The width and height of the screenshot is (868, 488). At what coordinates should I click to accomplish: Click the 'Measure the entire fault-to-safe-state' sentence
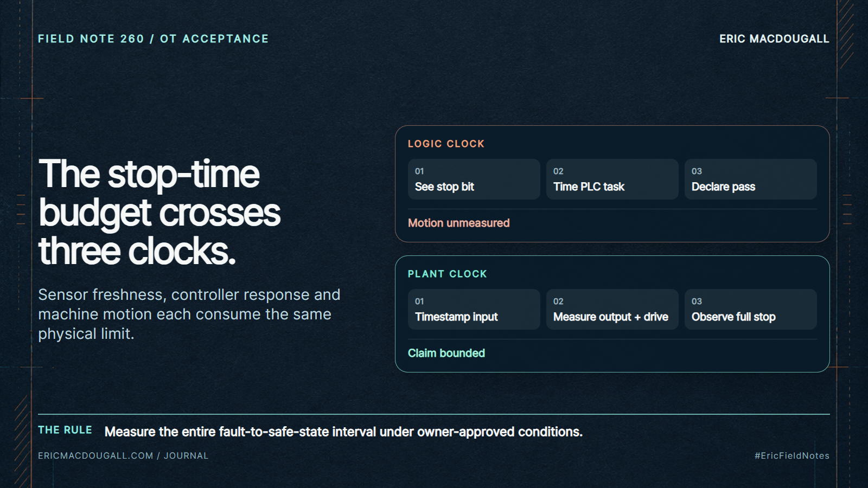pos(343,432)
